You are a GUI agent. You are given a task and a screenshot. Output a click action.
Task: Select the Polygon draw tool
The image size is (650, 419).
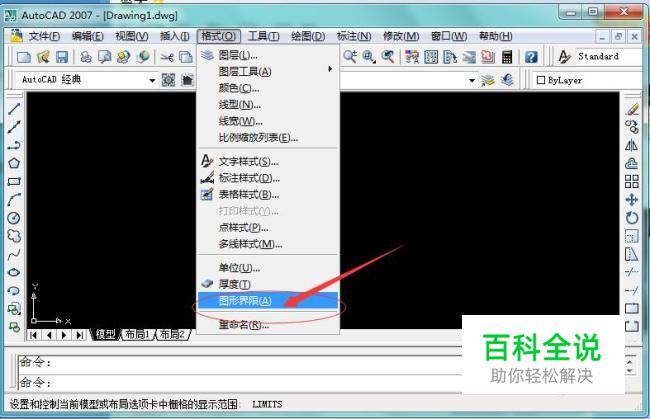[x=14, y=163]
